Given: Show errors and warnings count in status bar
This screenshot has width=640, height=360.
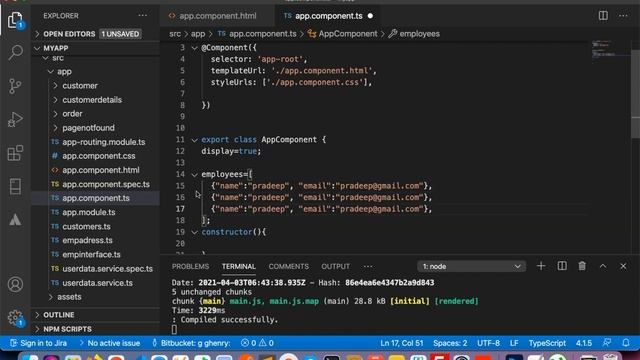Looking at the screenshot, I should click(x=257, y=343).
